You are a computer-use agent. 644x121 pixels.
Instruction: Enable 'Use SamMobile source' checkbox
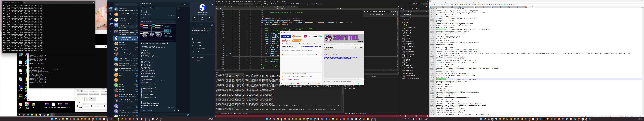pyautogui.click(x=91, y=106)
